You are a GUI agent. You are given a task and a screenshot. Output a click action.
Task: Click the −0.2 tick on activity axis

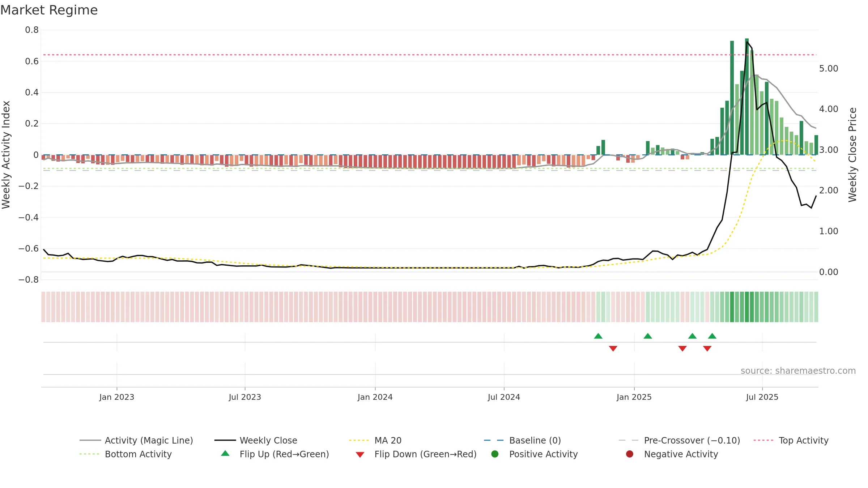(29, 186)
